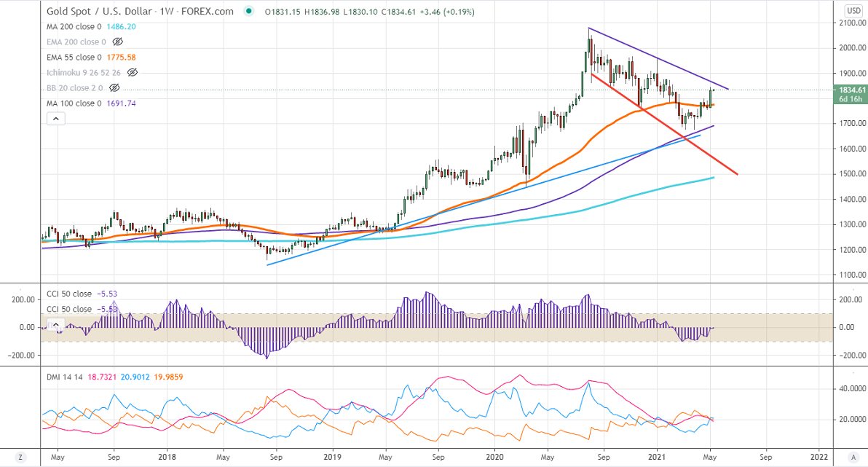The width and height of the screenshot is (868, 467).
Task: Click the 2021 label on the time axis
Action: [657, 457]
